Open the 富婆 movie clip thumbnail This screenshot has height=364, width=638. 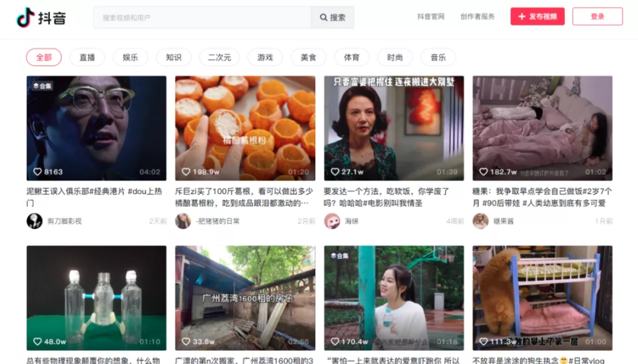pos(394,128)
